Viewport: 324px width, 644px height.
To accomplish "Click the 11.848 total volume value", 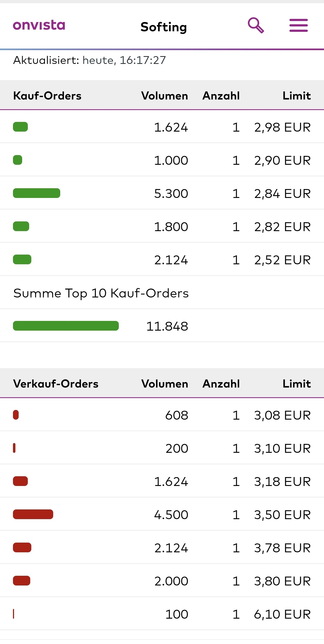I will [x=167, y=326].
